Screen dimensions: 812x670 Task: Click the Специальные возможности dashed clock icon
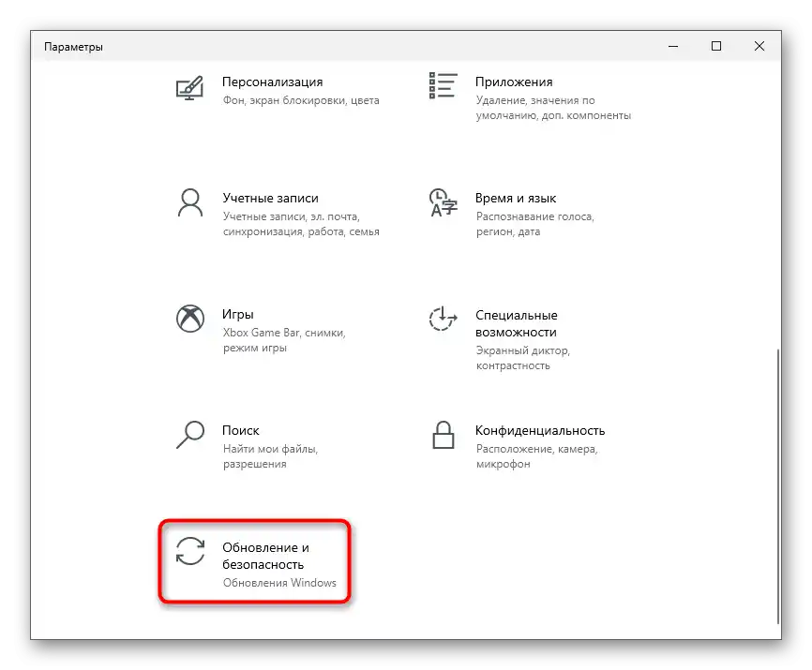tap(443, 319)
